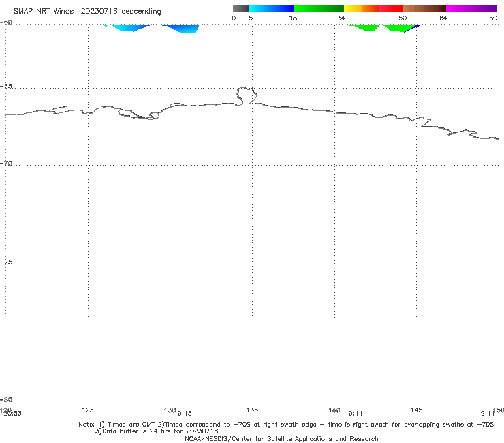The image size is (504, 443).
Task: Click the green segment of the color bar
Action: (319, 8)
